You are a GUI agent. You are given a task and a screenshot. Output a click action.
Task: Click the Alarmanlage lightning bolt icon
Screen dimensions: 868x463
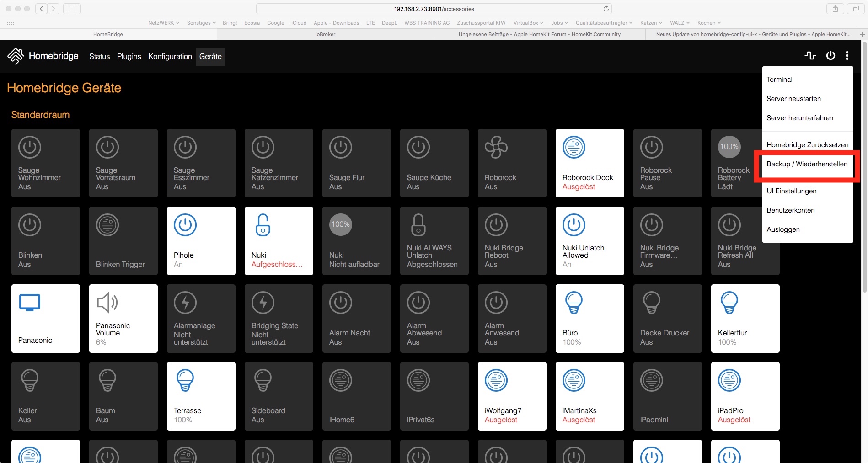(x=185, y=303)
